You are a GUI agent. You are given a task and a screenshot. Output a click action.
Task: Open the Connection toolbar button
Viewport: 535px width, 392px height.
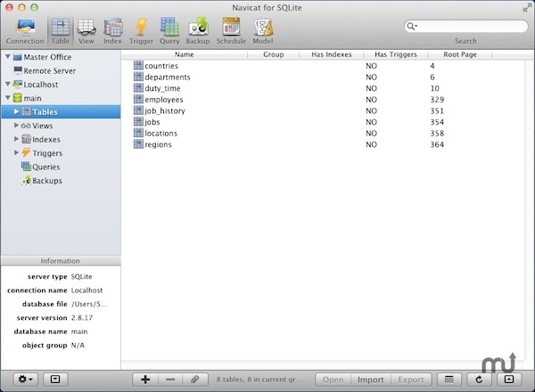(25, 31)
